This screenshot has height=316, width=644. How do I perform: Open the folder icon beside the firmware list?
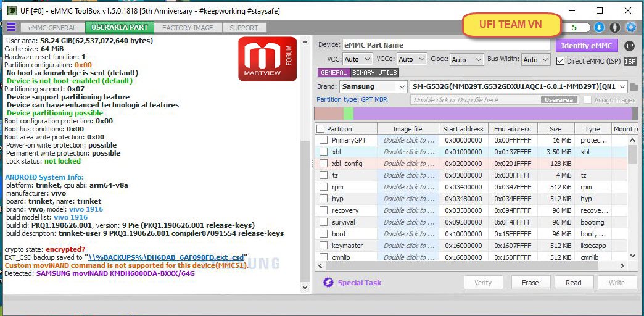[634, 87]
